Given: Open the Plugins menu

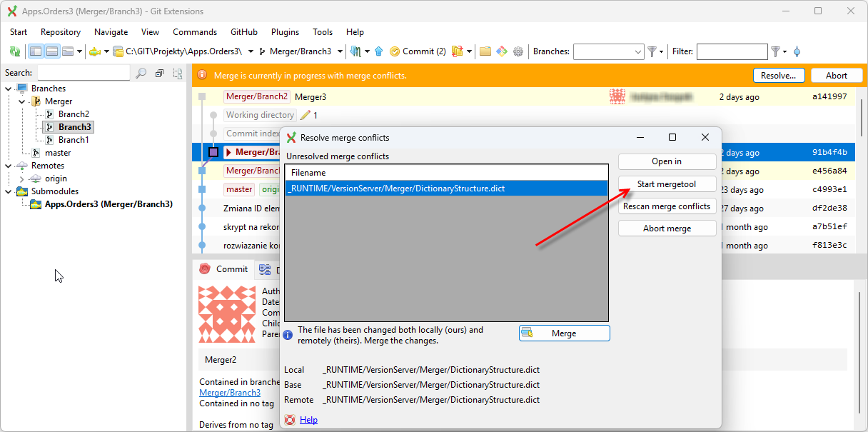Looking at the screenshot, I should tap(285, 32).
